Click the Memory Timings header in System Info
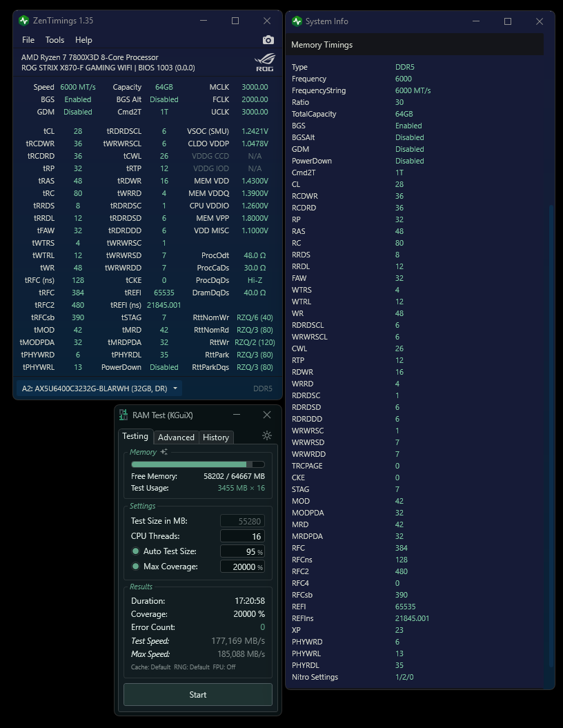The width and height of the screenshot is (563, 728). point(322,45)
